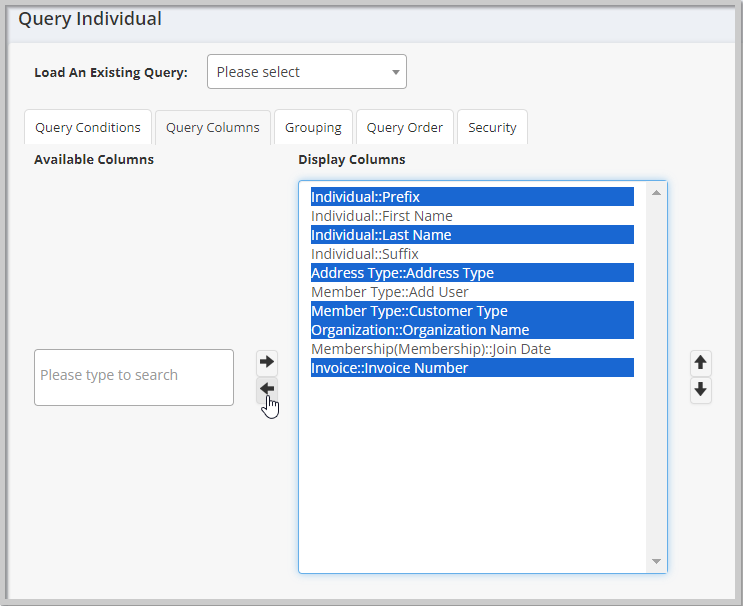Select Member Type::Customer Type row
The width and height of the screenshot is (743, 606).
472,310
